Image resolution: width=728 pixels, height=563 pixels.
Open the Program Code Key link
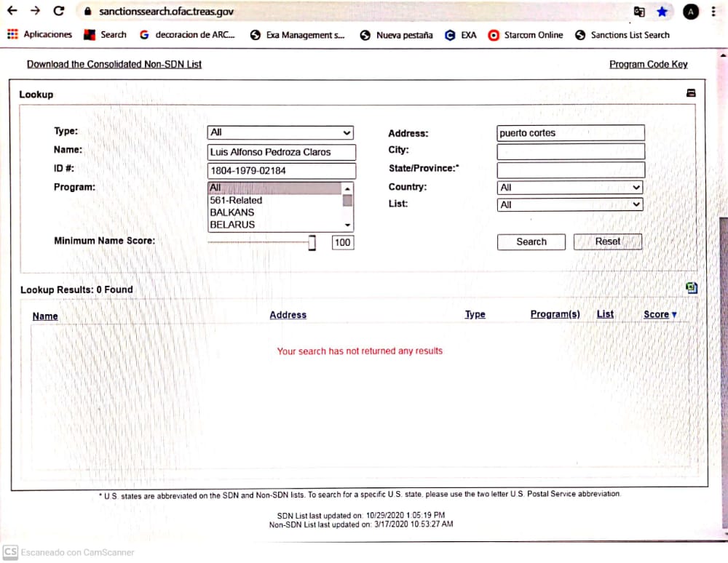648,64
